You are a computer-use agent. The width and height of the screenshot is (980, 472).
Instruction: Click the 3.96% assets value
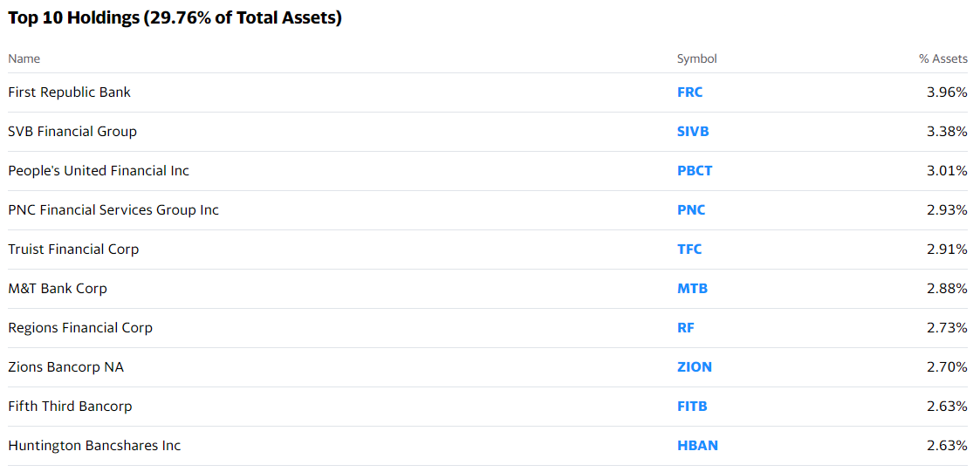(947, 92)
